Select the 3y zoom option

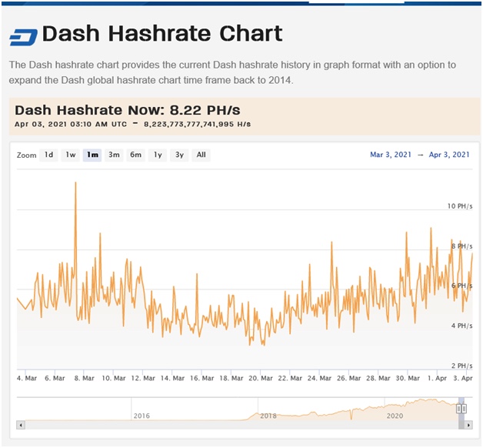tap(179, 155)
